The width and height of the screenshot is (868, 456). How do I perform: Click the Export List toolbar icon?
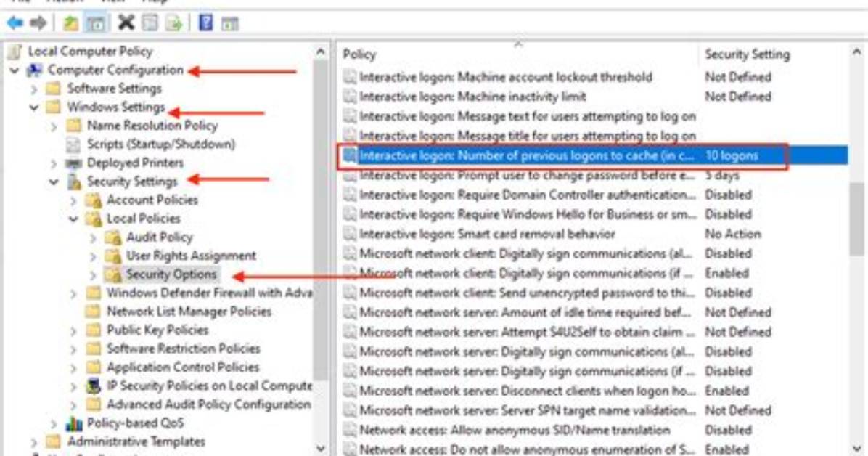pos(174,23)
